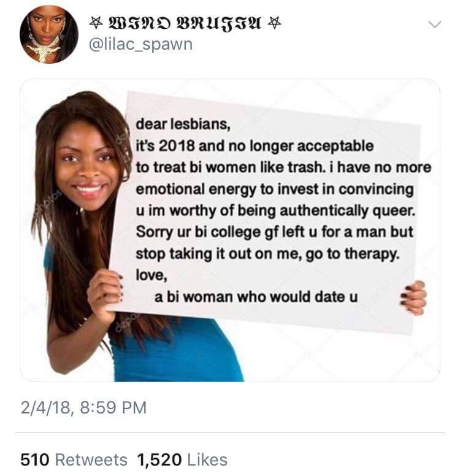
Task: Open the tweet options chevron menu
Action: coord(434,25)
